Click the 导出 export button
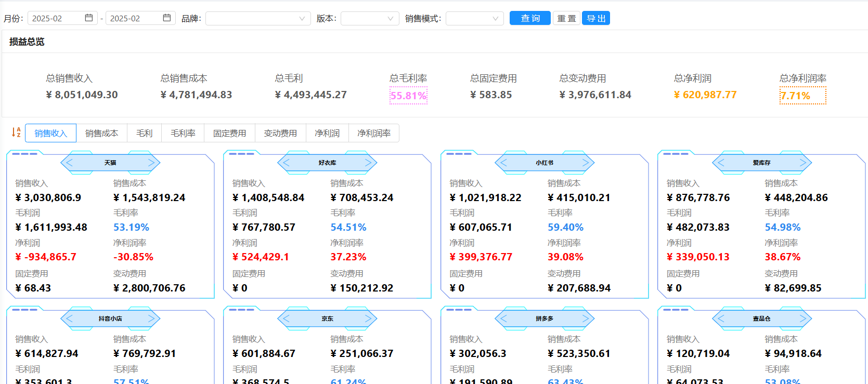868x384 pixels. [x=595, y=18]
